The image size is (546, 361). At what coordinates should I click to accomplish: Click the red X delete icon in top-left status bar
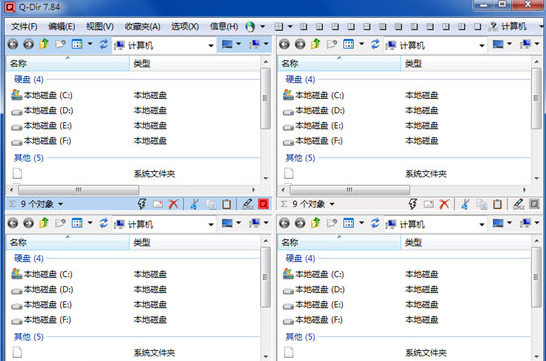173,204
